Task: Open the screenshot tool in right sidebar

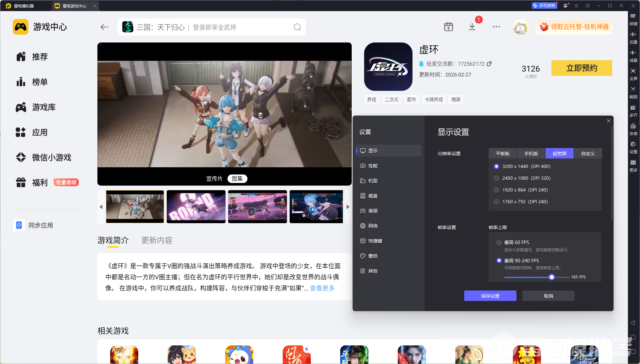Action: pyautogui.click(x=633, y=90)
